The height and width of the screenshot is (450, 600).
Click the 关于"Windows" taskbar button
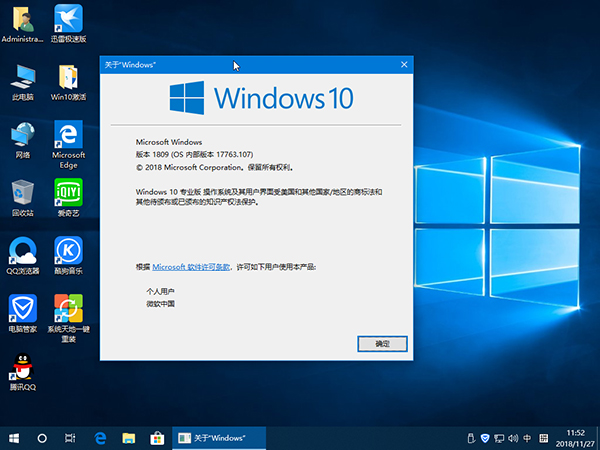[x=218, y=438]
